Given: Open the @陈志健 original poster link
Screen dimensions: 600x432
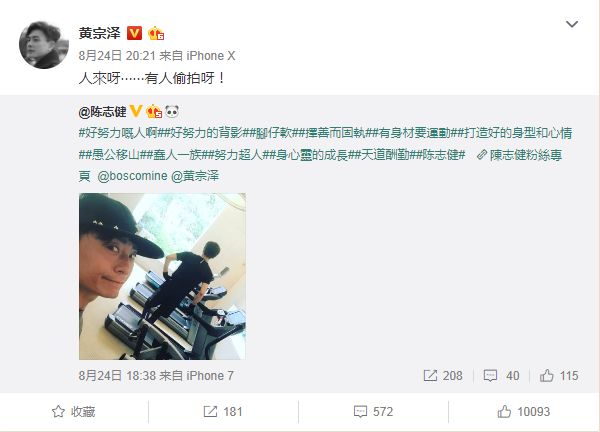Looking at the screenshot, I should (x=102, y=112).
